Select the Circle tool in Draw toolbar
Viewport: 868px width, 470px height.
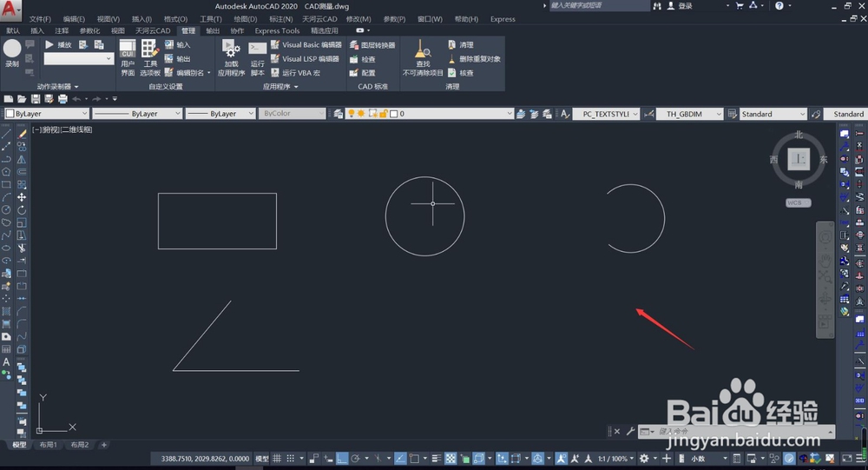pos(6,209)
